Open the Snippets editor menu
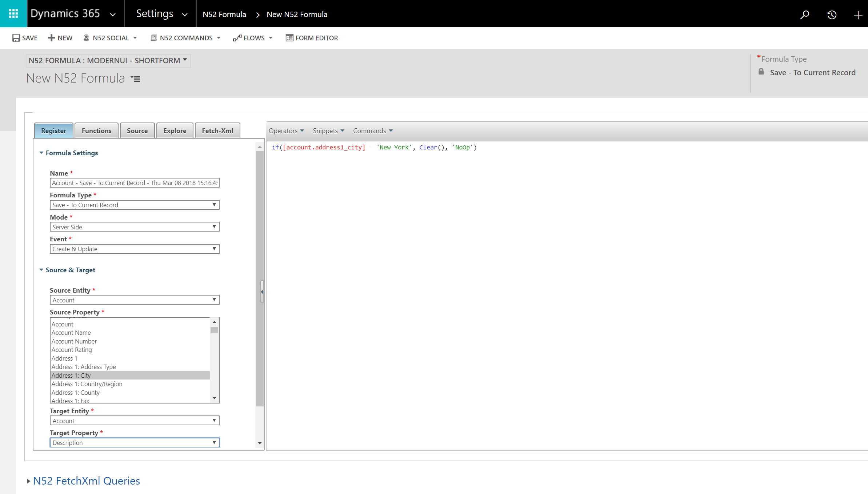The width and height of the screenshot is (868, 494). [328, 131]
